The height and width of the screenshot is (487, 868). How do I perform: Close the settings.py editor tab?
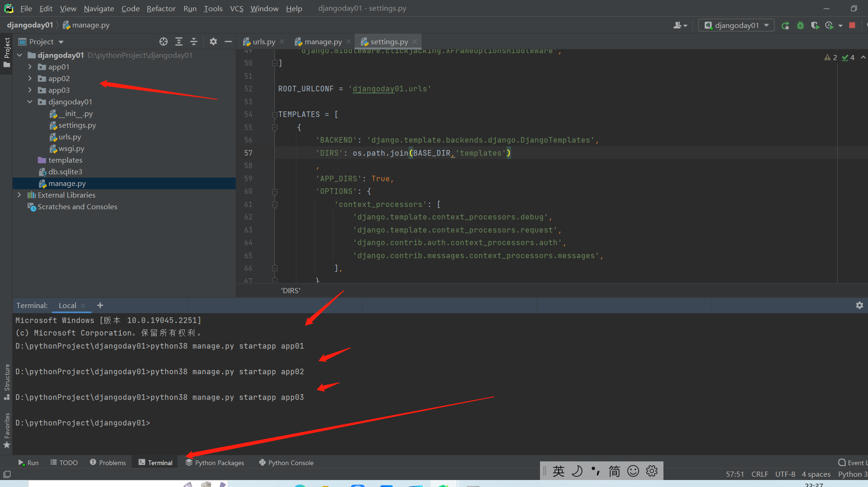415,41
